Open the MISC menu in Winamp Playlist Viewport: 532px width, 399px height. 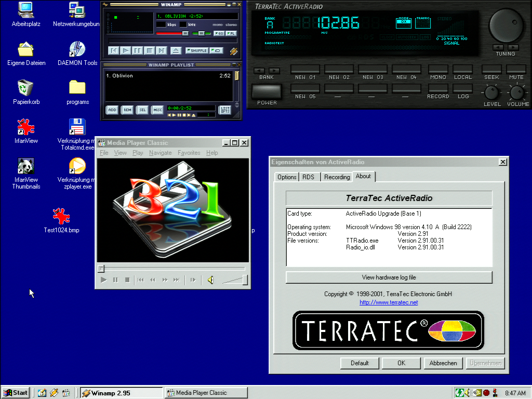158,110
